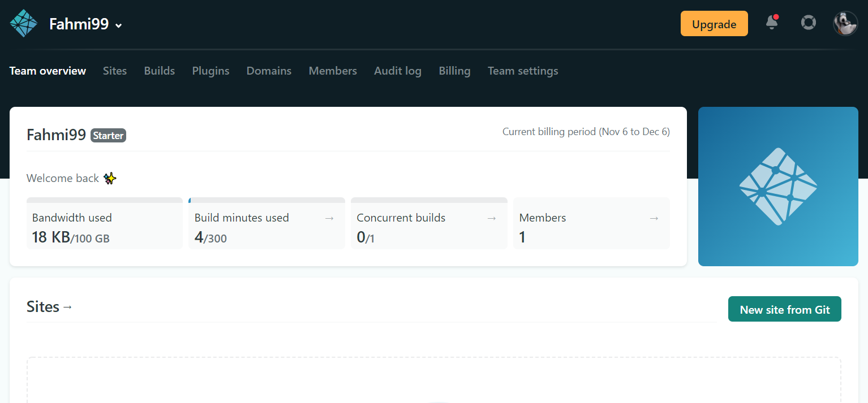The height and width of the screenshot is (403, 868).
Task: Go to the Plugins tab
Action: tap(210, 71)
